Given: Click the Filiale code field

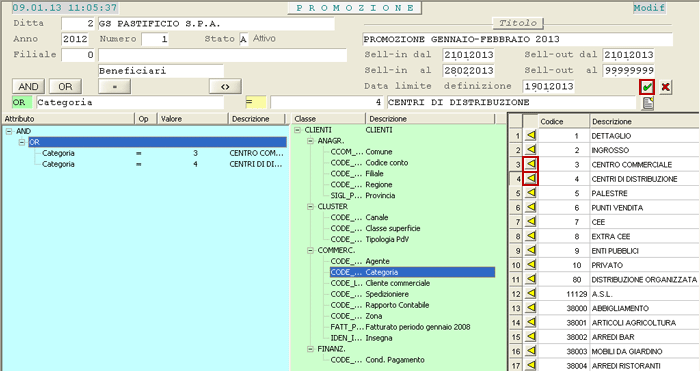Looking at the screenshot, I should point(78,55).
